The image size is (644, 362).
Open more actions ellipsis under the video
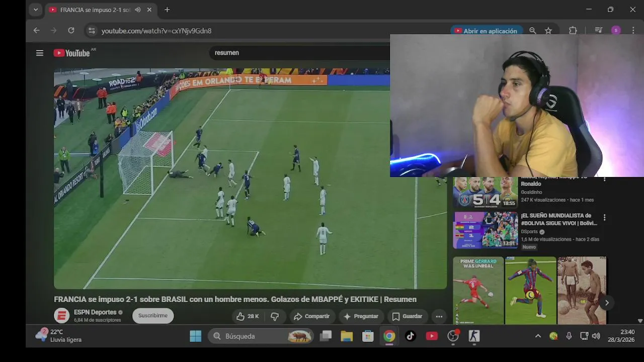pos(439,316)
